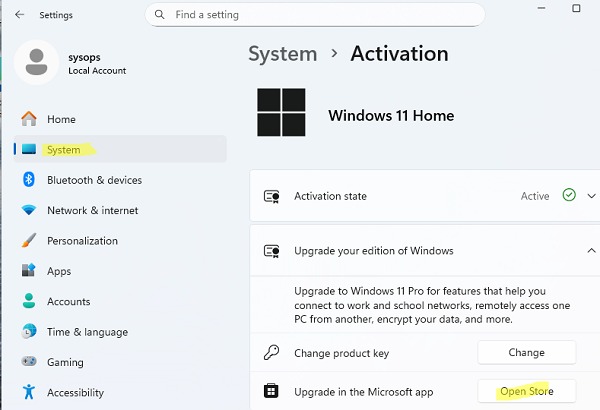This screenshot has height=410, width=600.
Task: Click the Activation page heading
Action: tap(399, 53)
